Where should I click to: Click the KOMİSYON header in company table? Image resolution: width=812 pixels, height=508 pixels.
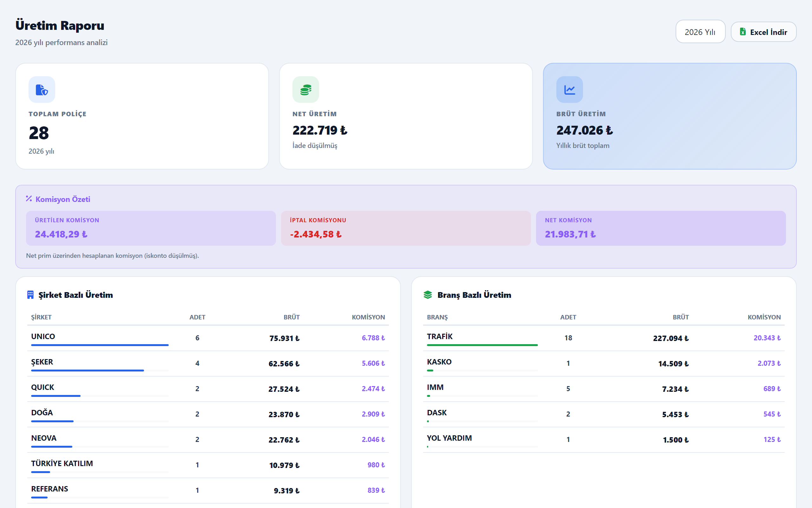(x=368, y=317)
